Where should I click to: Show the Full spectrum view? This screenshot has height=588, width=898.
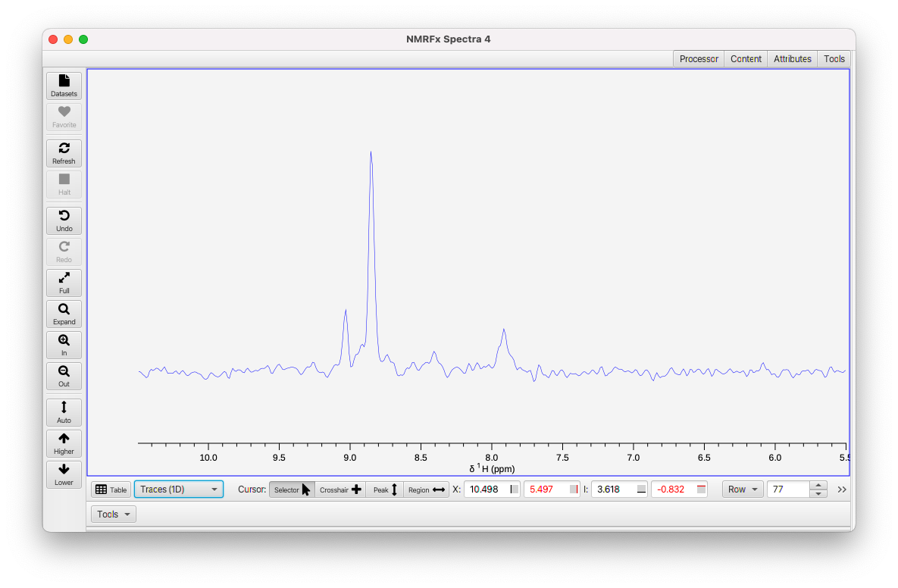(64, 283)
